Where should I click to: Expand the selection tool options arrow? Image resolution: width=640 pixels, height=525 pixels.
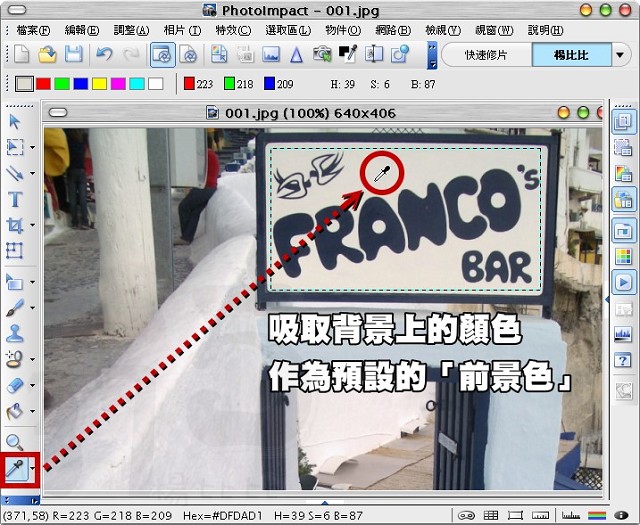[x=33, y=147]
